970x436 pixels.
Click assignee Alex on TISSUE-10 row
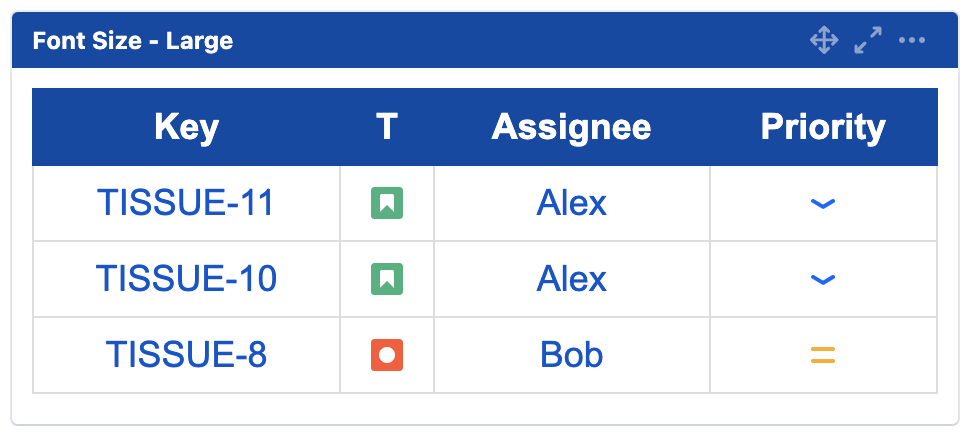(571, 279)
